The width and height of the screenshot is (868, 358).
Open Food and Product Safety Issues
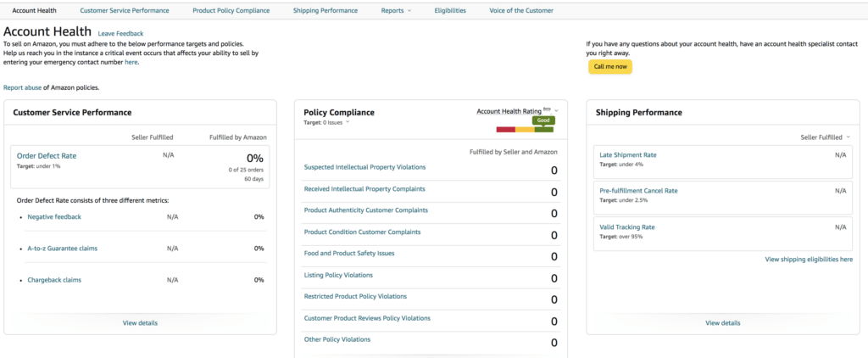(349, 254)
